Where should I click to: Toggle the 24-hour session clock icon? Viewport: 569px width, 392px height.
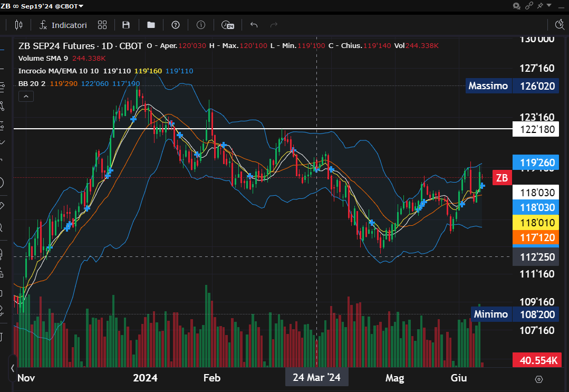click(227, 25)
